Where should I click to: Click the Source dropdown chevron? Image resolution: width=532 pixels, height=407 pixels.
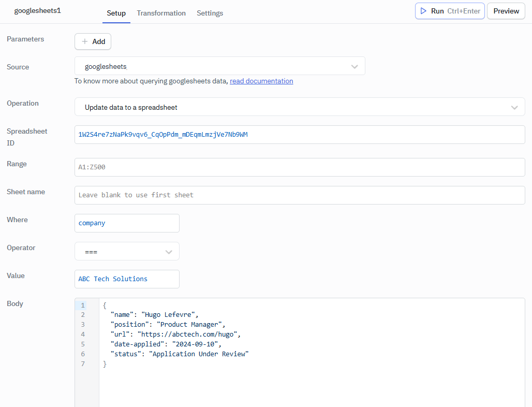pos(354,66)
